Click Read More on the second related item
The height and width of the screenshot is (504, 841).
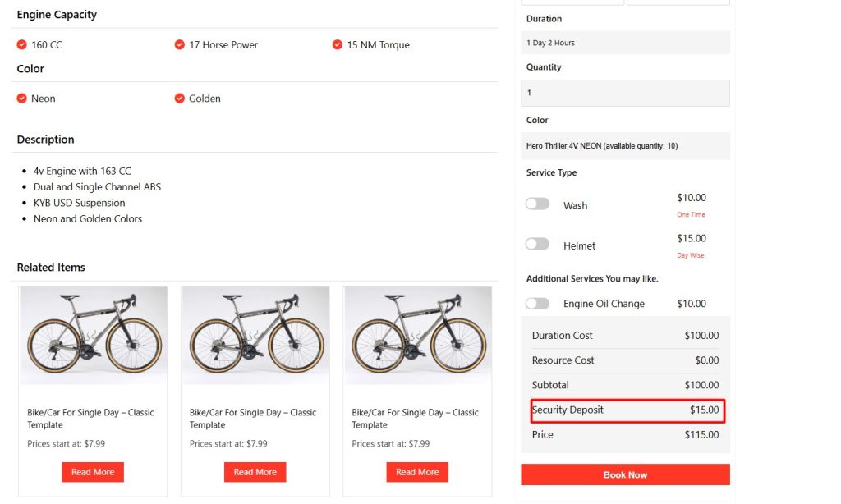click(x=255, y=472)
